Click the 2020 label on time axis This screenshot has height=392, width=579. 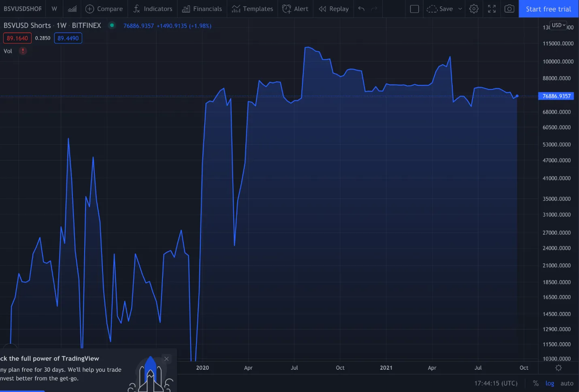pyautogui.click(x=202, y=368)
